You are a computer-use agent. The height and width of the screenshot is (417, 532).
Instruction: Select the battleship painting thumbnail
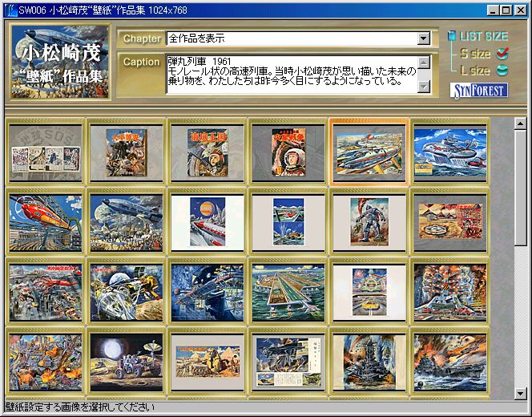point(369,362)
